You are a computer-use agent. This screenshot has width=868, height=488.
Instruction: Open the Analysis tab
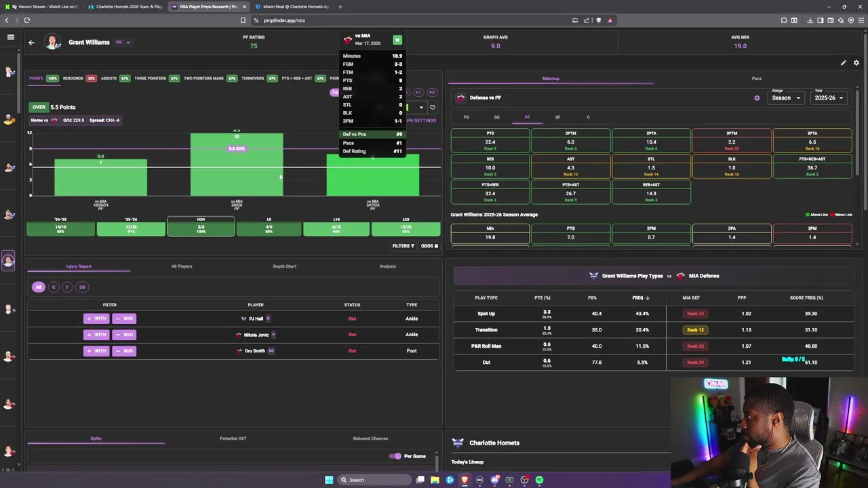(388, 266)
